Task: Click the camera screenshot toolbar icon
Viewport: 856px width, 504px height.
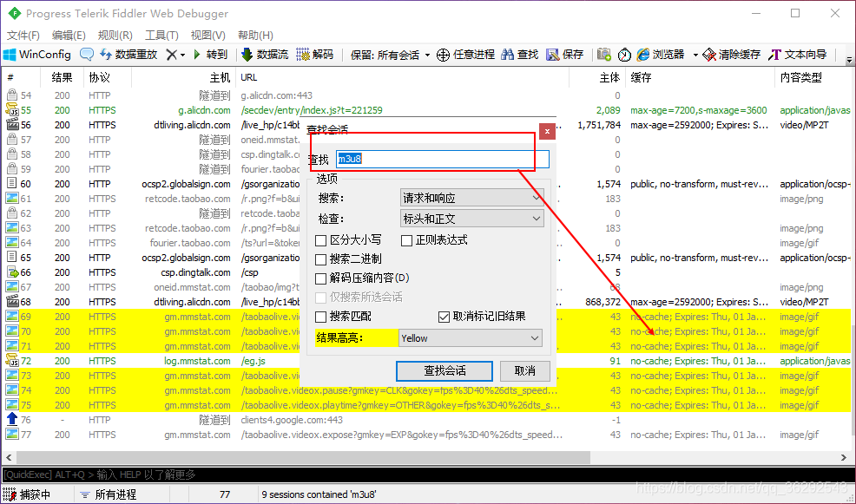Action: tap(603, 55)
